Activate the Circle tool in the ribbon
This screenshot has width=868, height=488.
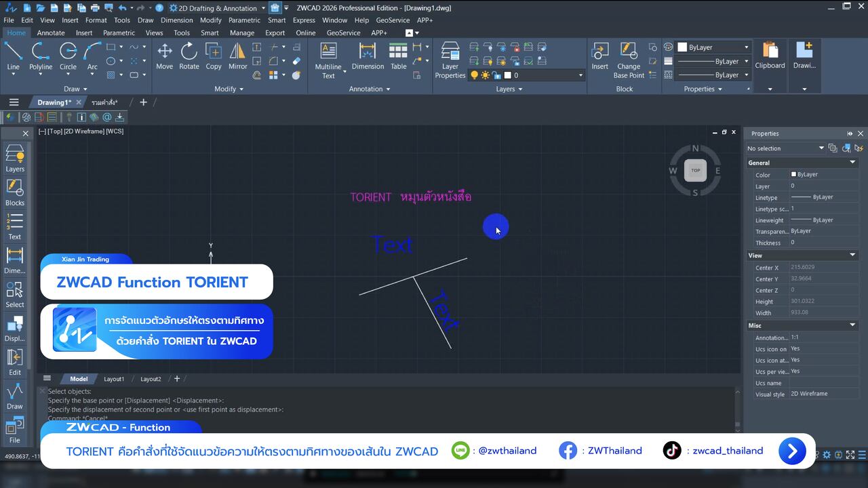click(68, 56)
